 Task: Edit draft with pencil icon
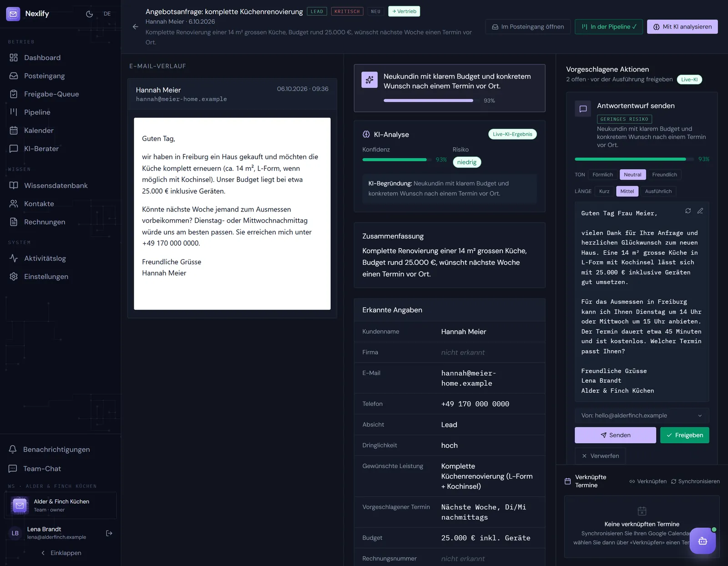click(700, 211)
